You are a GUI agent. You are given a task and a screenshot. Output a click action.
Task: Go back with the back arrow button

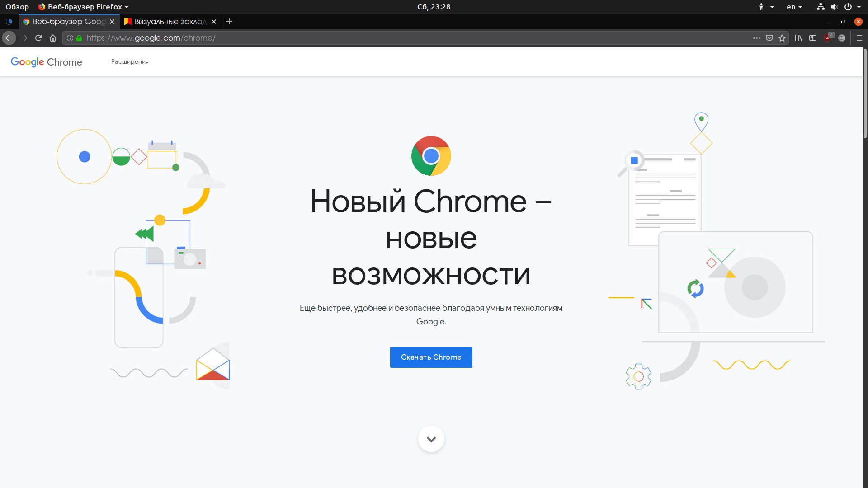click(9, 38)
